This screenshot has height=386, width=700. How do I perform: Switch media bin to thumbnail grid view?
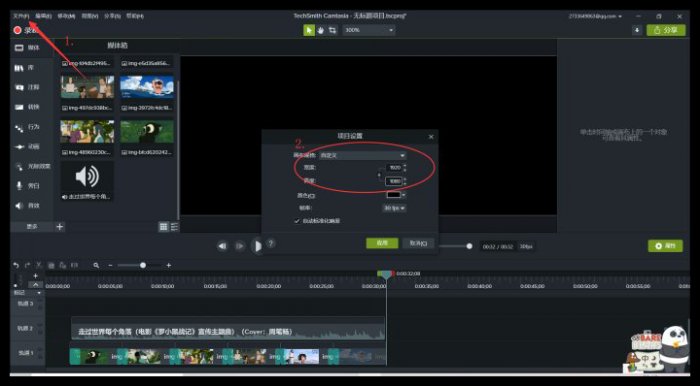[164, 227]
